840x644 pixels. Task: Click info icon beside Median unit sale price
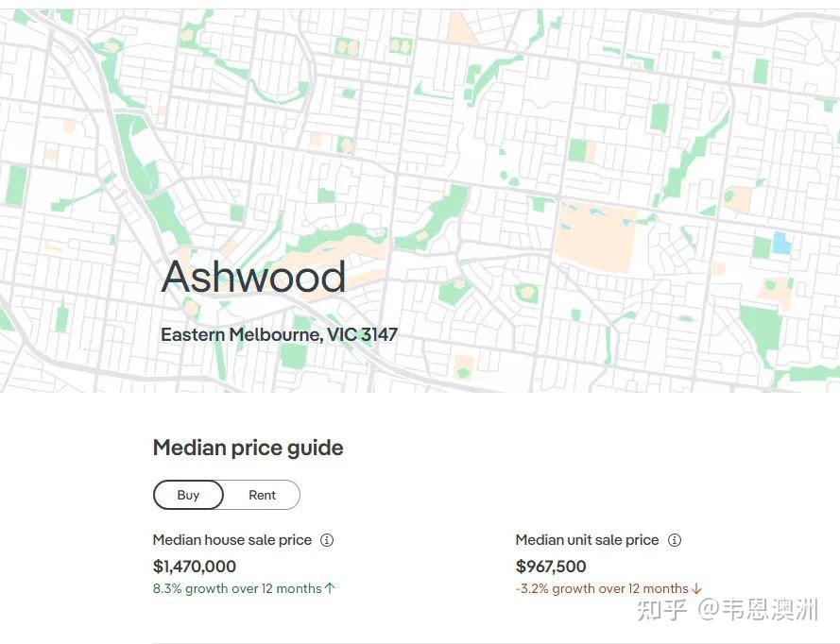click(x=675, y=540)
